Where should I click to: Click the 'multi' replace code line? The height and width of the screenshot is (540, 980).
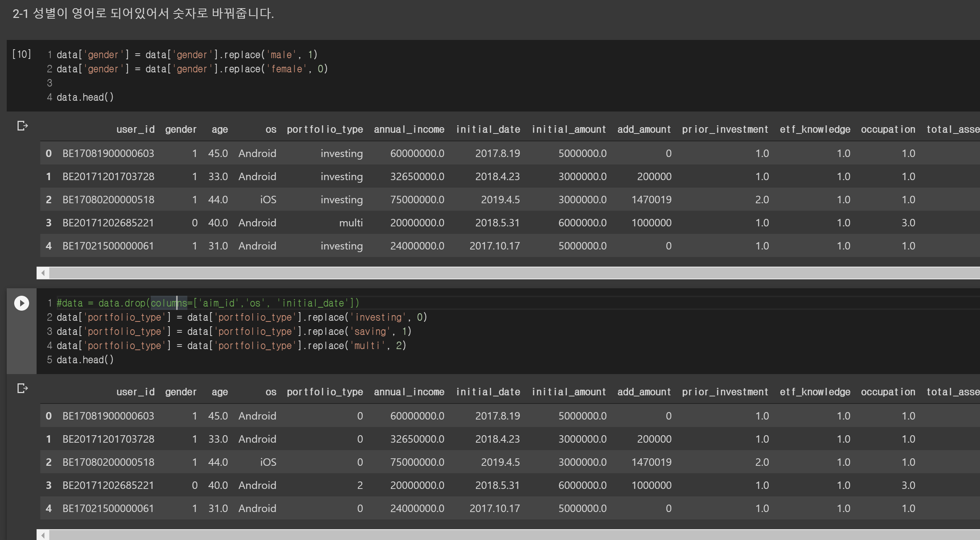pos(231,346)
